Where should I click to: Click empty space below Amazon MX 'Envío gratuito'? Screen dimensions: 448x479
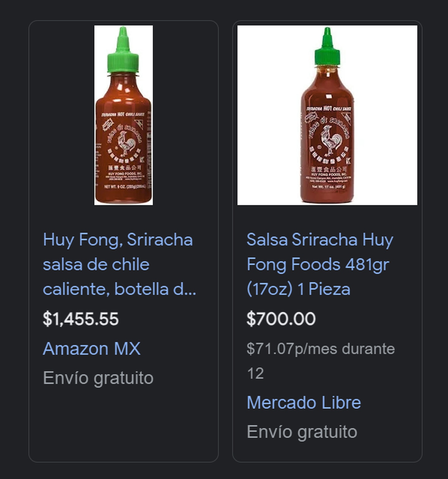tap(124, 423)
